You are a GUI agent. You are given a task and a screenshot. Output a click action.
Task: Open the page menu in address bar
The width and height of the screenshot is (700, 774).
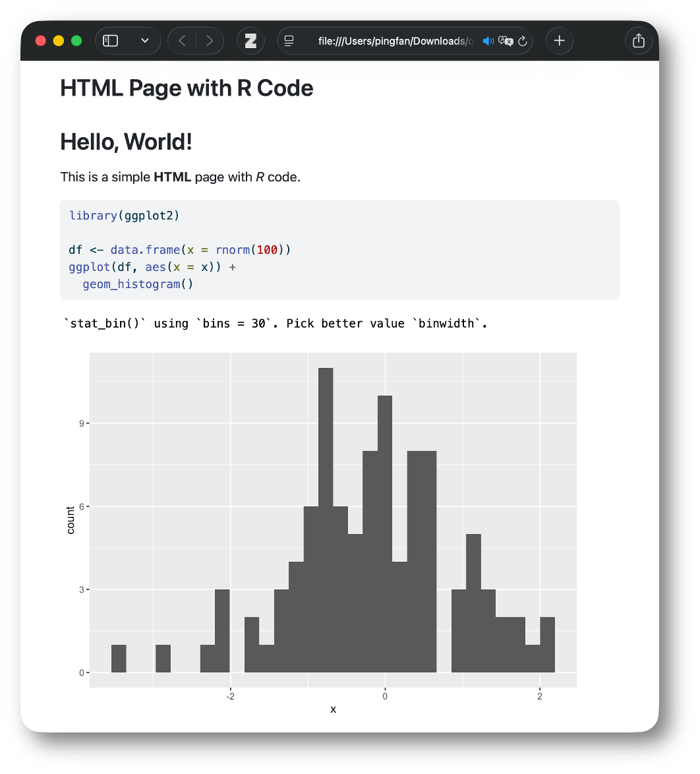coord(289,41)
